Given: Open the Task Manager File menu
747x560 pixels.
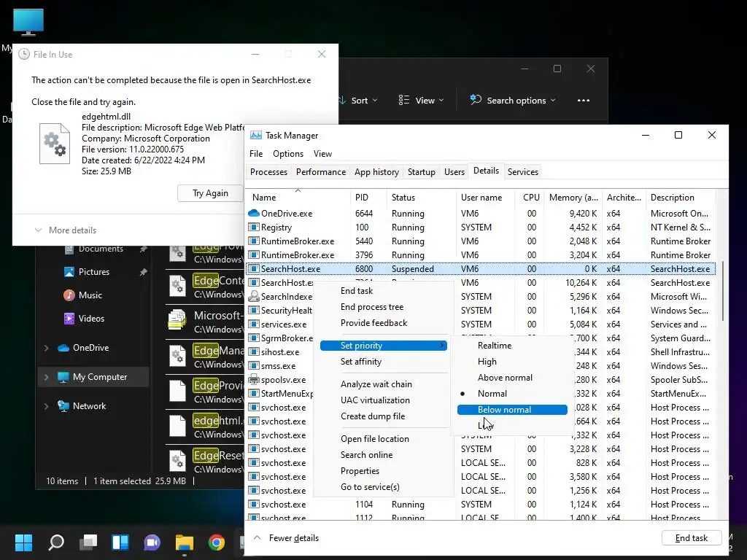Looking at the screenshot, I should click(256, 154).
